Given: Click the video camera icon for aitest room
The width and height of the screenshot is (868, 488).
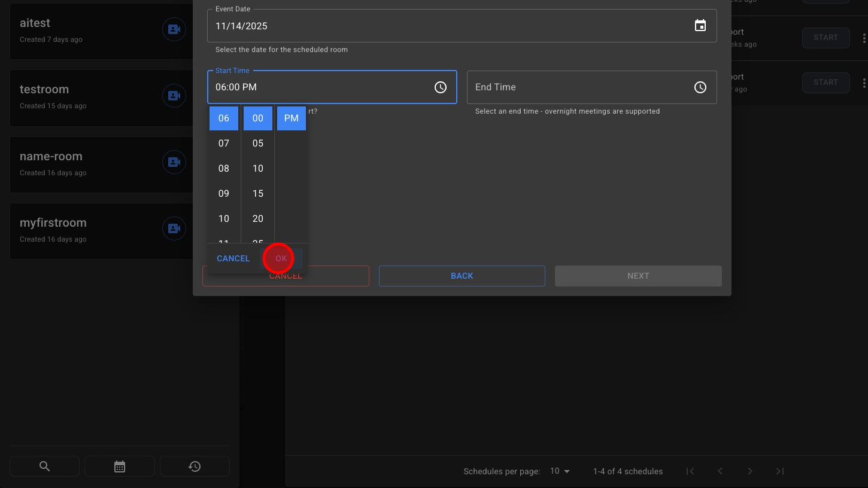Looking at the screenshot, I should 174,29.
